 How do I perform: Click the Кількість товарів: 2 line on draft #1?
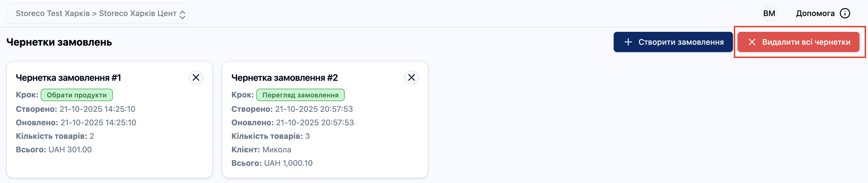click(x=55, y=136)
